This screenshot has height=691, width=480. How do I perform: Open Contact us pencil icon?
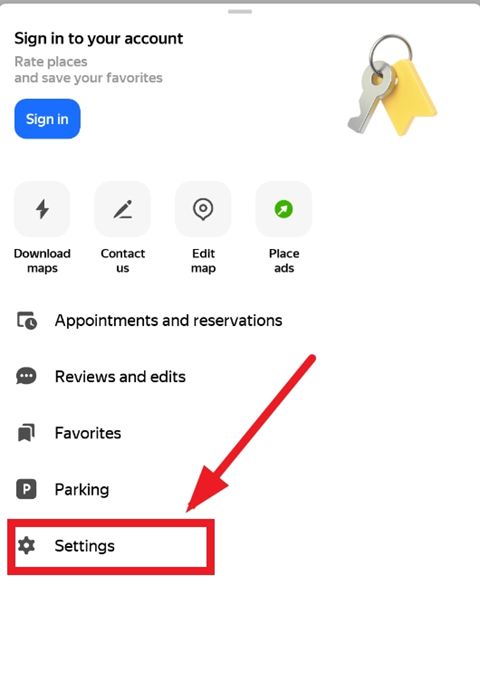click(x=123, y=209)
